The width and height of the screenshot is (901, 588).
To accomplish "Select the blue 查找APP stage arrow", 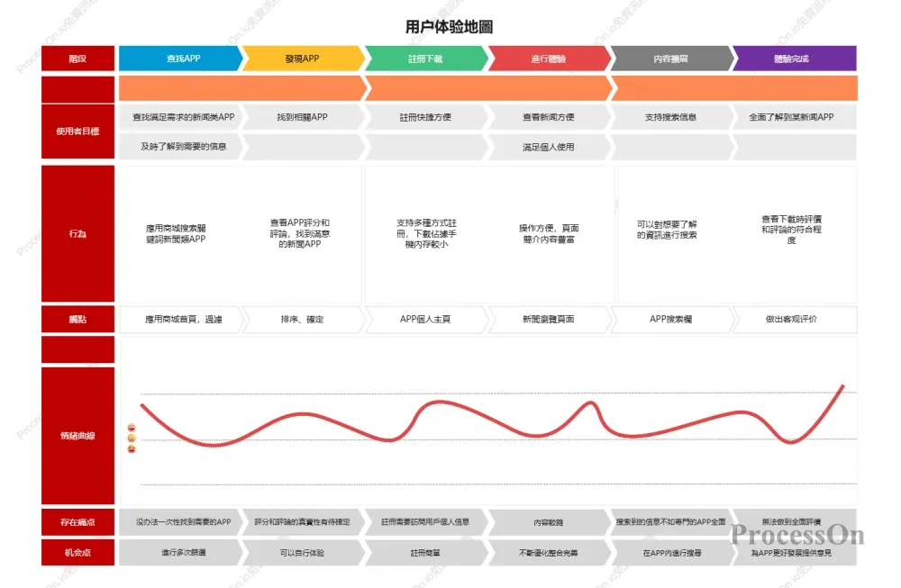I will 180,59.
